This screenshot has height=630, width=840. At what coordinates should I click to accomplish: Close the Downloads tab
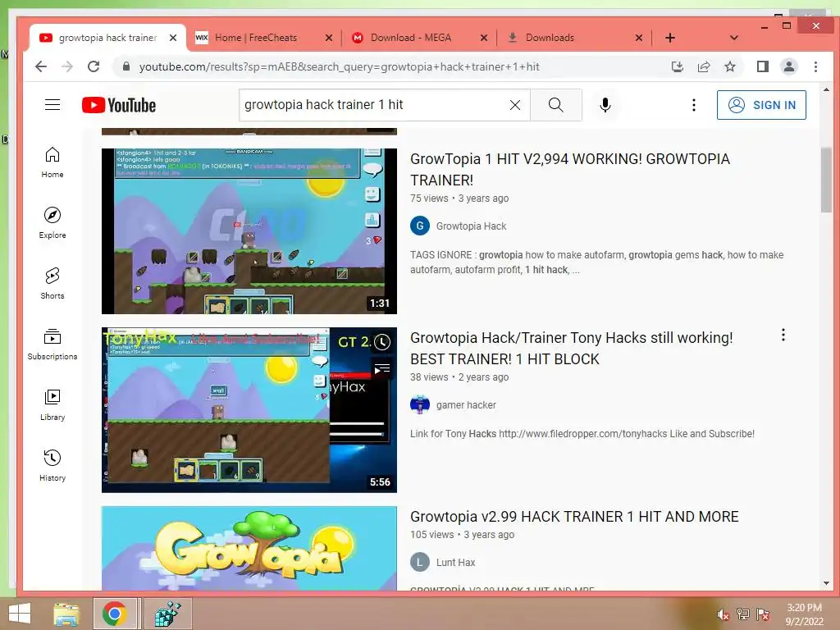coord(638,38)
